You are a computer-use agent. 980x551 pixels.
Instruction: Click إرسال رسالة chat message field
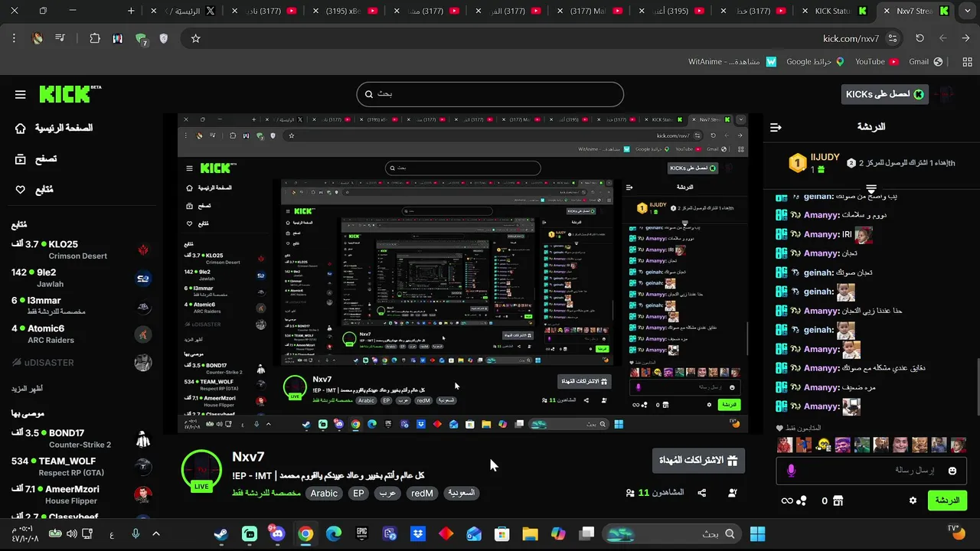(x=872, y=471)
